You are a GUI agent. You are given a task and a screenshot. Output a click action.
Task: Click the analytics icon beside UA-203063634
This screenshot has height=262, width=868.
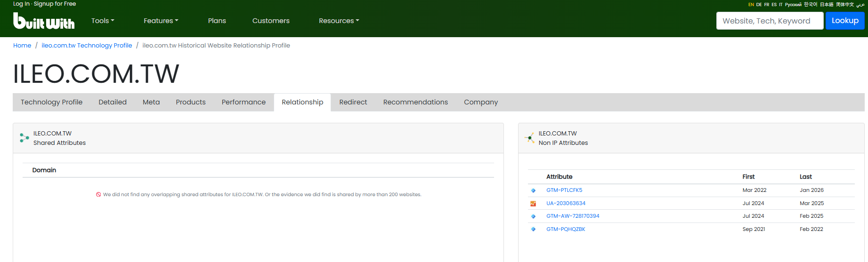pos(533,204)
